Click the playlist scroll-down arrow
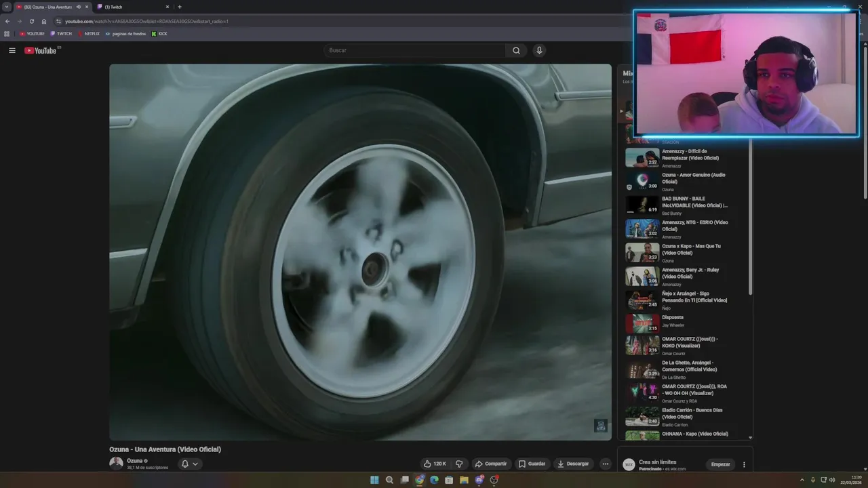Viewport: 868px width, 488px height. tap(750, 437)
